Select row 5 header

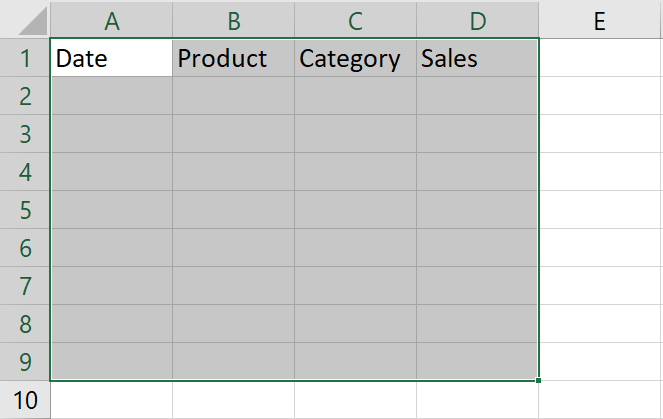pos(25,210)
